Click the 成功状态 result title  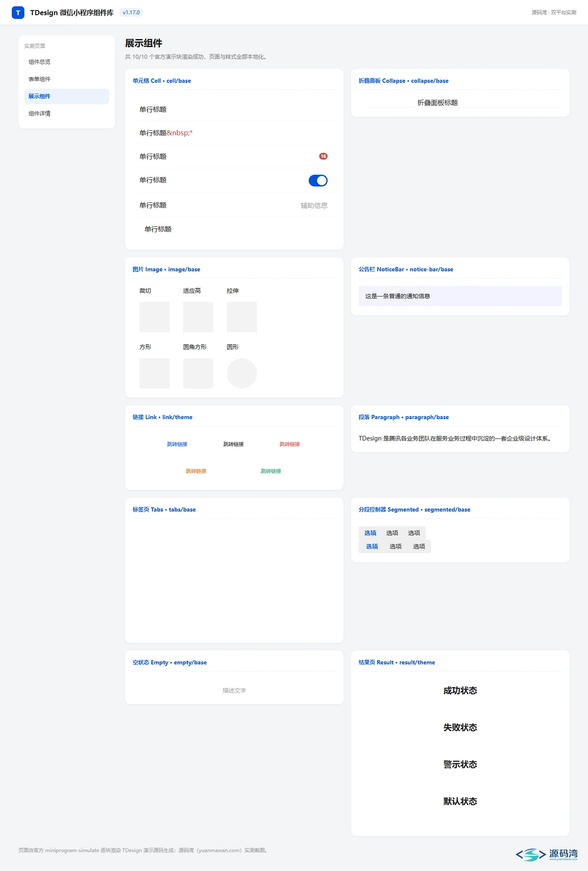pyautogui.click(x=460, y=691)
